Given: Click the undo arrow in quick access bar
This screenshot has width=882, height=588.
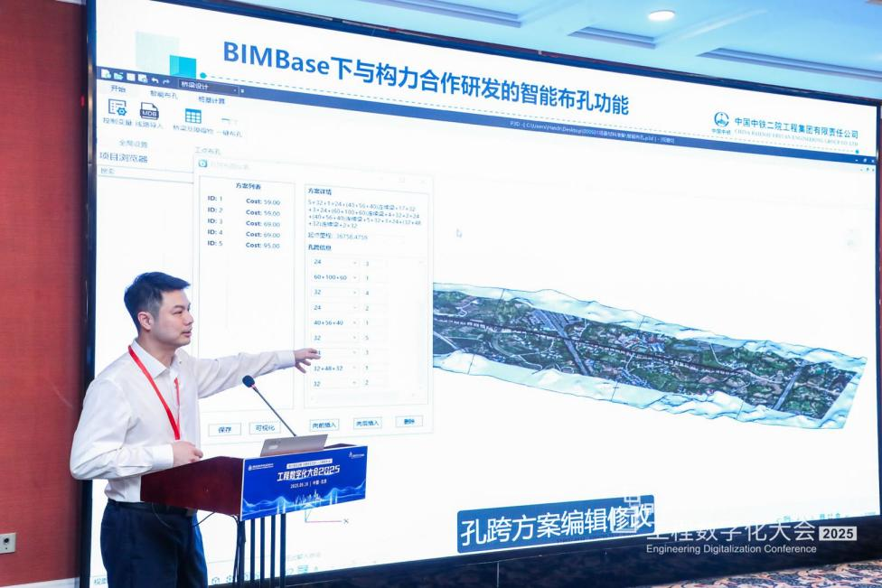Looking at the screenshot, I should [155, 80].
